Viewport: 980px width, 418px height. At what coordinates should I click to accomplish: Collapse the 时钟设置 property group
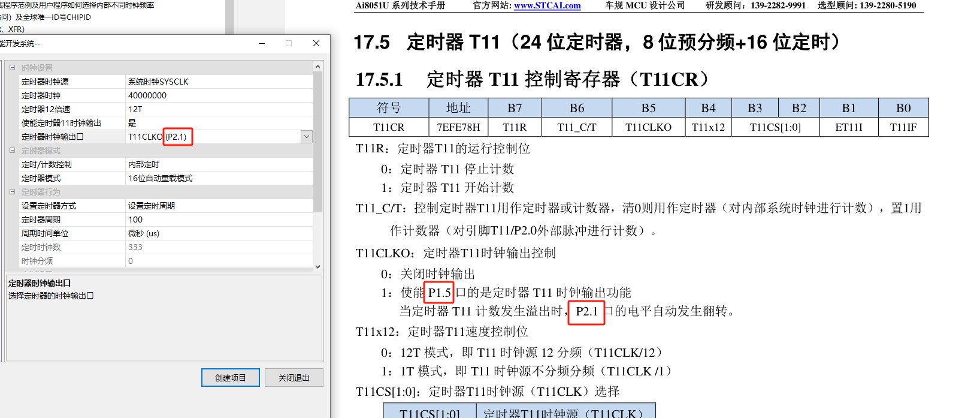12,68
